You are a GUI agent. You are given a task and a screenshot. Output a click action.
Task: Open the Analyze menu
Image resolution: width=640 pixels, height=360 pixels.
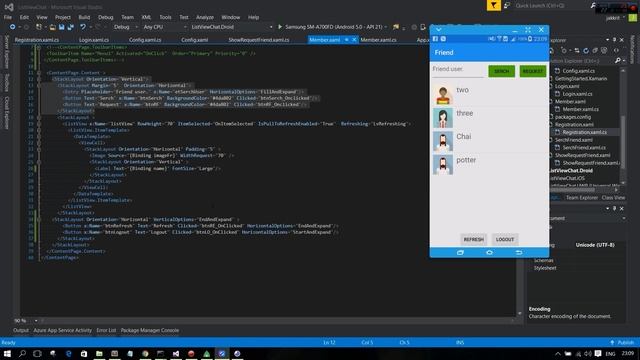point(205,17)
